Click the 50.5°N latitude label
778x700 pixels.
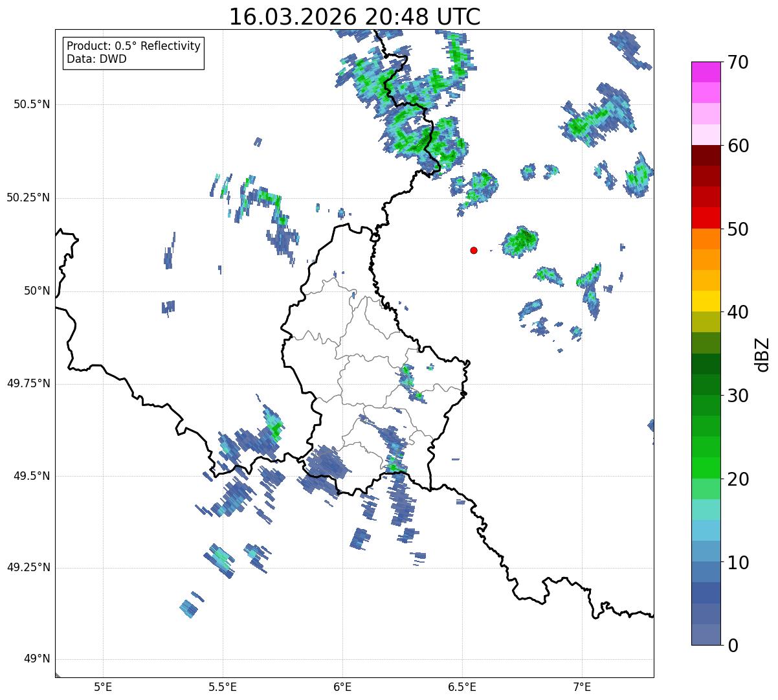point(32,104)
